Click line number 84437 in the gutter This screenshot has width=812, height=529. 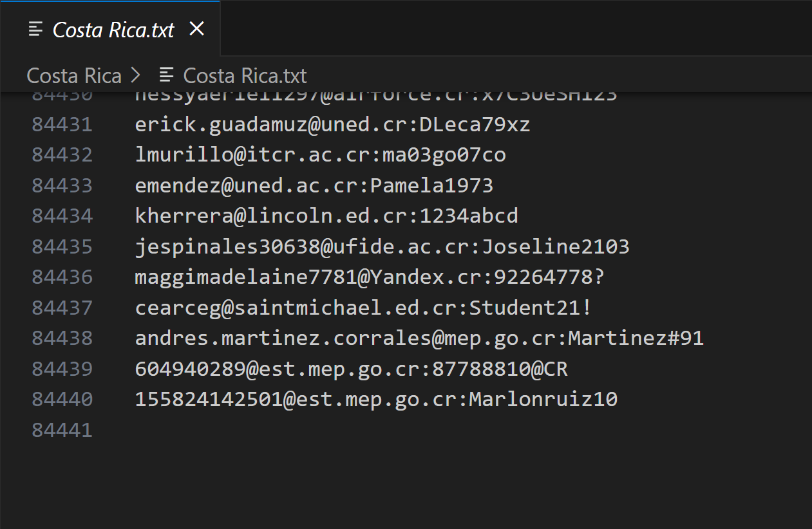(x=62, y=308)
